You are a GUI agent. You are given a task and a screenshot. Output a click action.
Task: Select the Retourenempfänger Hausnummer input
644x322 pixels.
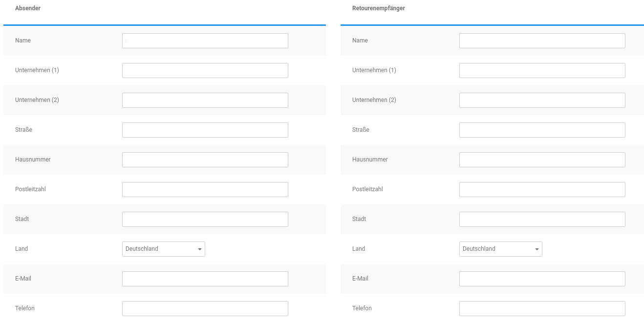point(542,160)
